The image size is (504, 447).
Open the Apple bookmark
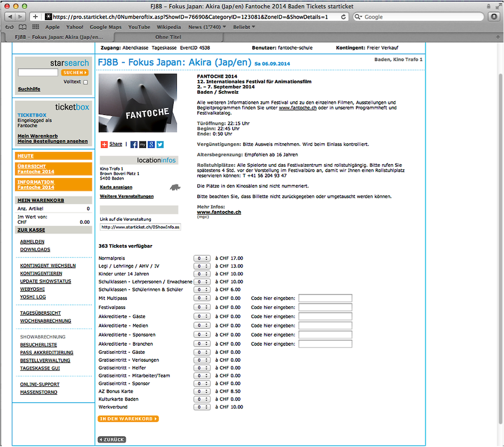(x=52, y=27)
